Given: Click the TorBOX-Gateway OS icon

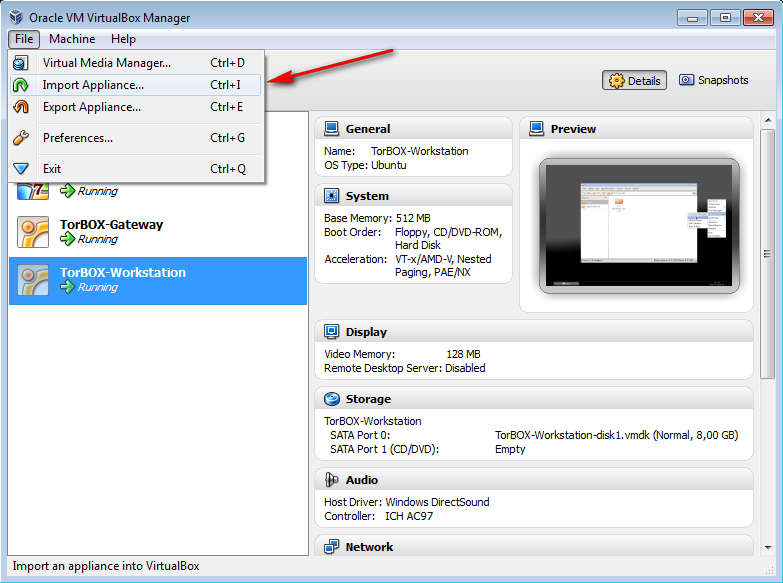Looking at the screenshot, I should click(x=33, y=232).
